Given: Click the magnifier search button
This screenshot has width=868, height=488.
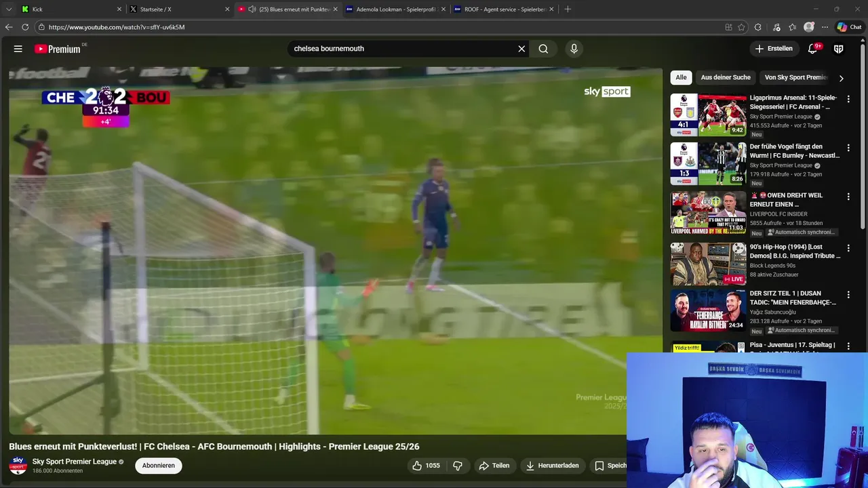Looking at the screenshot, I should [x=543, y=49].
